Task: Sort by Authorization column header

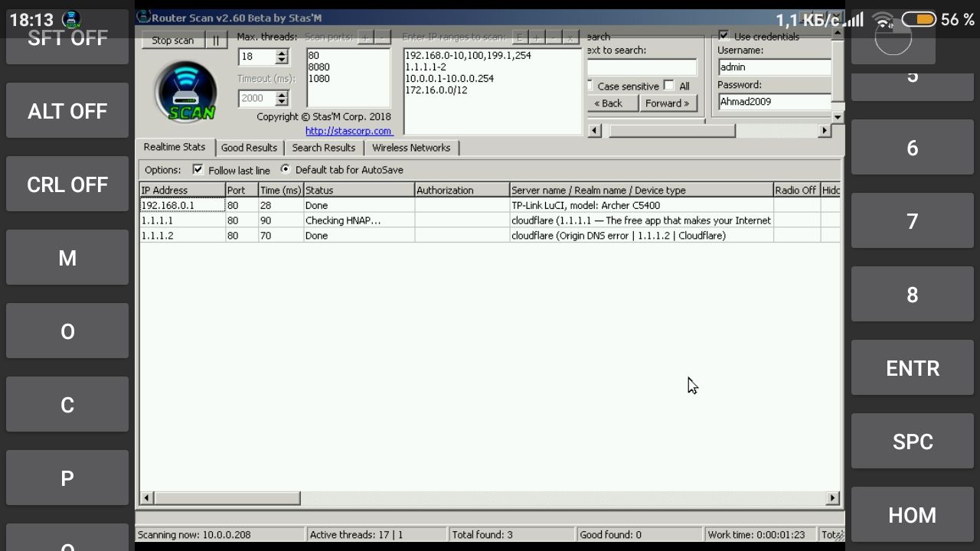Action: point(462,190)
